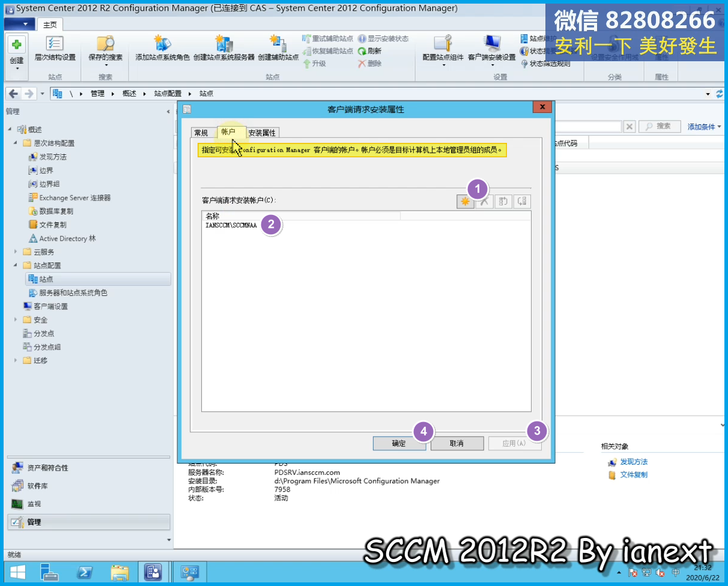Switch to the 安装属性 tab

[x=262, y=133]
